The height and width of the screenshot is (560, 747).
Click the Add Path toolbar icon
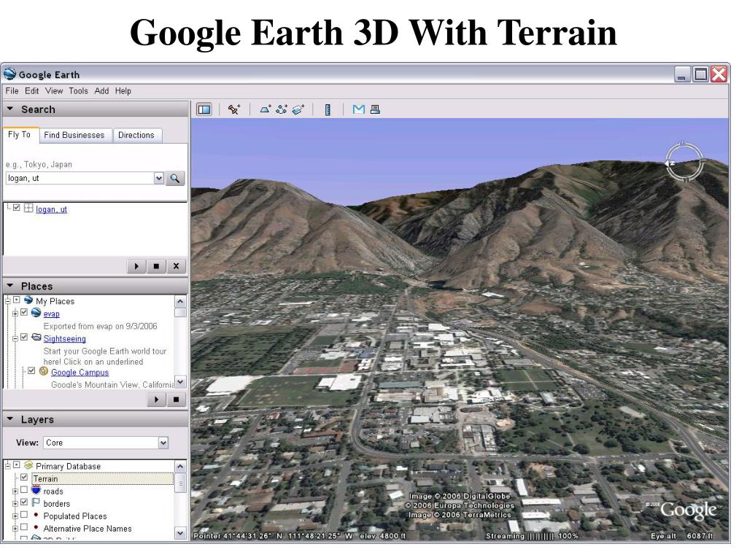pos(282,109)
